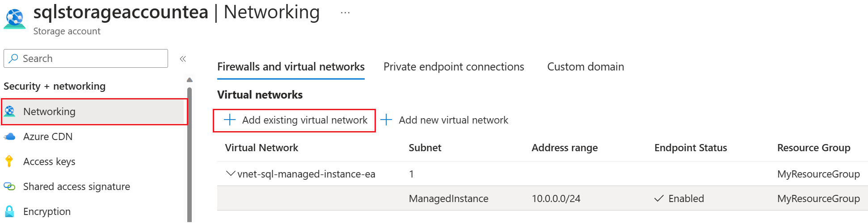Click the plus icon for existing virtual network
The width and height of the screenshot is (868, 223).
[x=229, y=120]
